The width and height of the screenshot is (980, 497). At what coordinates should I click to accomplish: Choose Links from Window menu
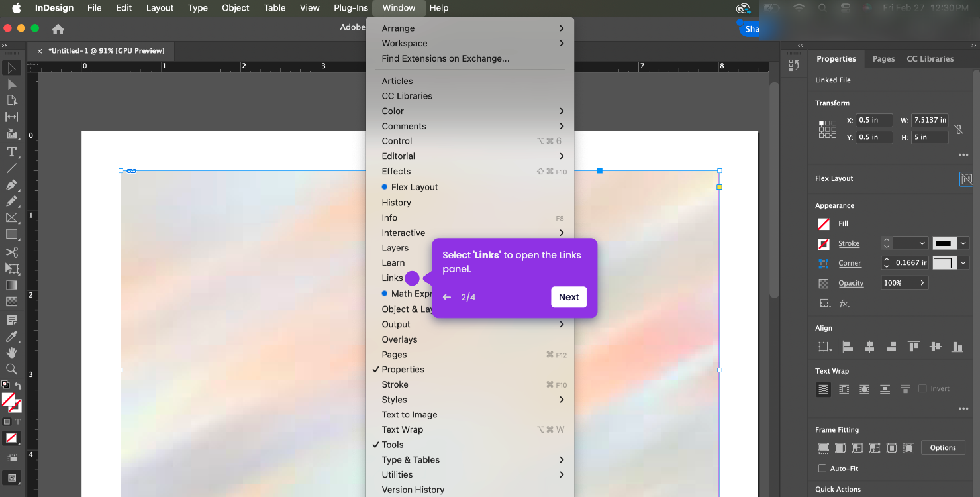(x=392, y=278)
